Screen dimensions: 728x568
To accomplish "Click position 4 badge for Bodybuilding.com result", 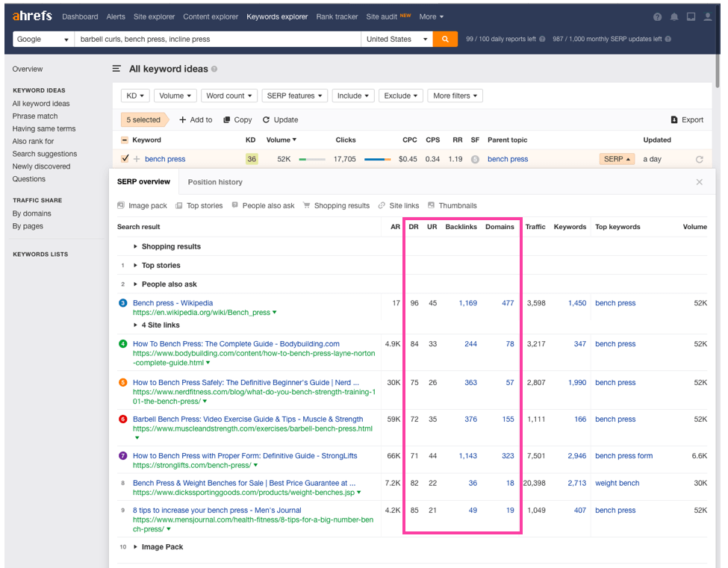I will (x=123, y=344).
